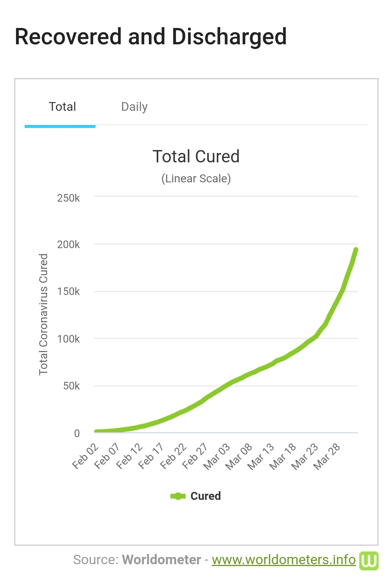Screen dimensions: 392x586
Task: Select the Mar 03 date label
Action: pyautogui.click(x=217, y=457)
